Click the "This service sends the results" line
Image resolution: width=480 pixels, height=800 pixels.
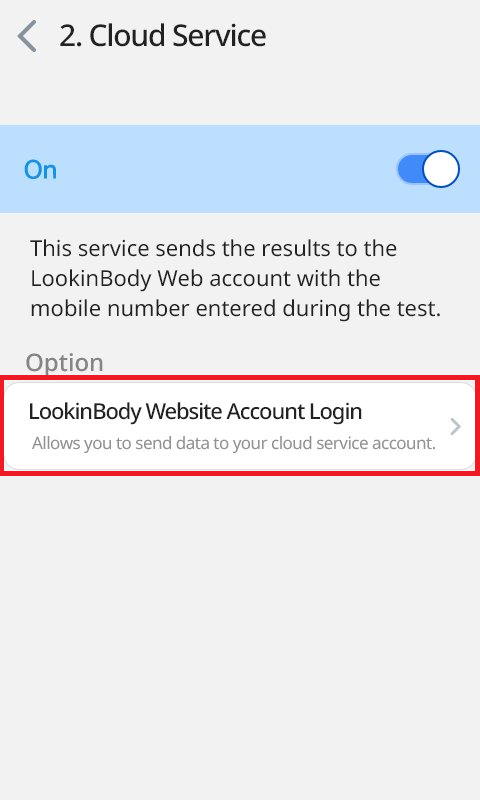pyautogui.click(x=214, y=248)
